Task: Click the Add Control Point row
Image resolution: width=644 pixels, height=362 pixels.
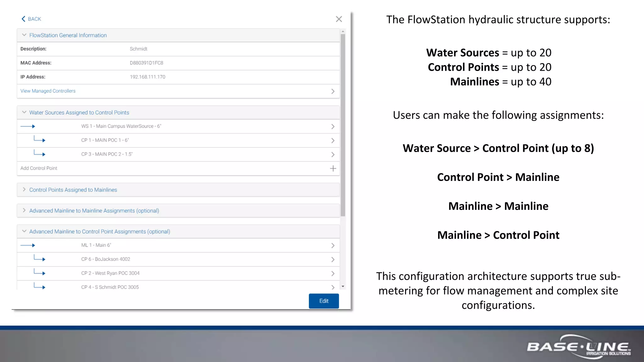Action: coord(39,168)
